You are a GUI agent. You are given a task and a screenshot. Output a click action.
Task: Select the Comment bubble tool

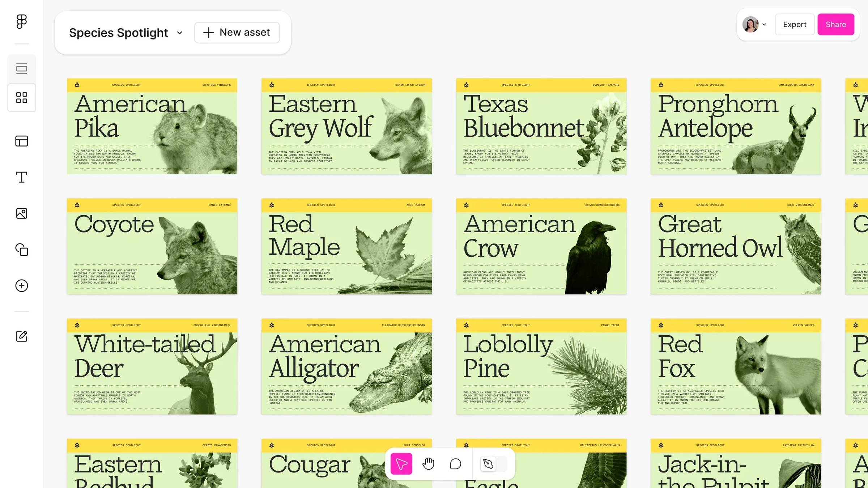[x=455, y=464]
